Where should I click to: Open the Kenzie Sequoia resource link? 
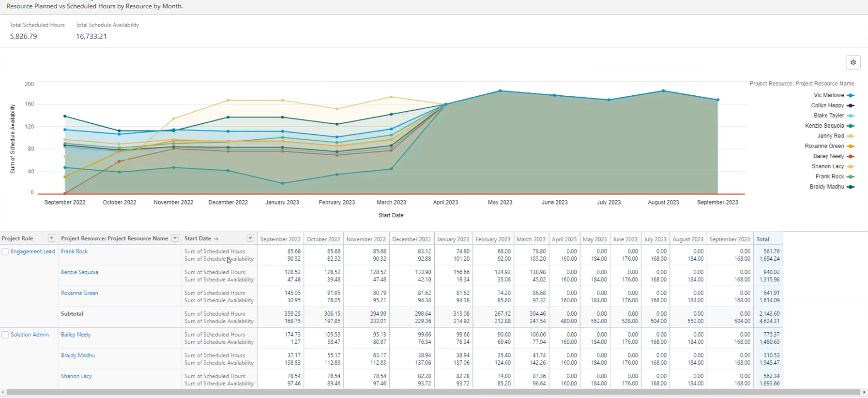click(x=79, y=272)
